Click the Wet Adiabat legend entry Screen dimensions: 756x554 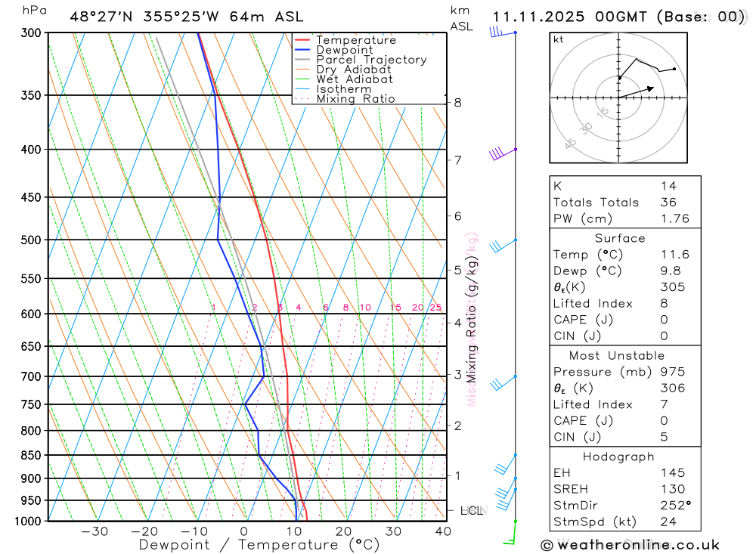point(344,79)
